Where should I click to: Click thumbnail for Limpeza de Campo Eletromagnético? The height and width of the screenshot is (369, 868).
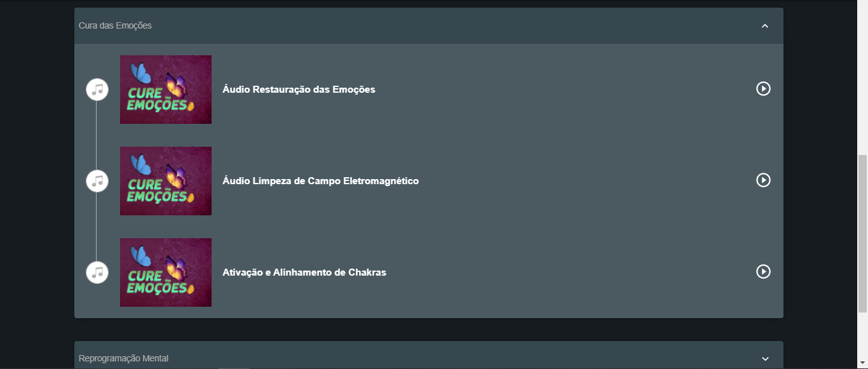[166, 181]
